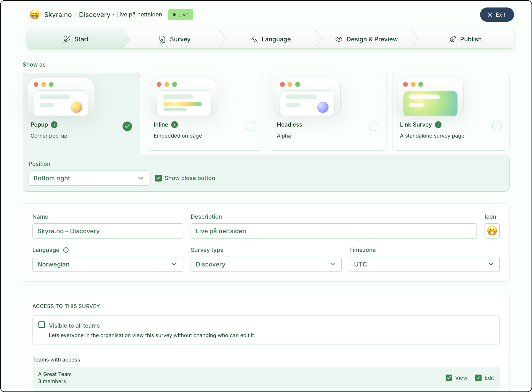Click the Link Survey preview thumbnail
Screen dimensions: 532x392
(x=430, y=97)
